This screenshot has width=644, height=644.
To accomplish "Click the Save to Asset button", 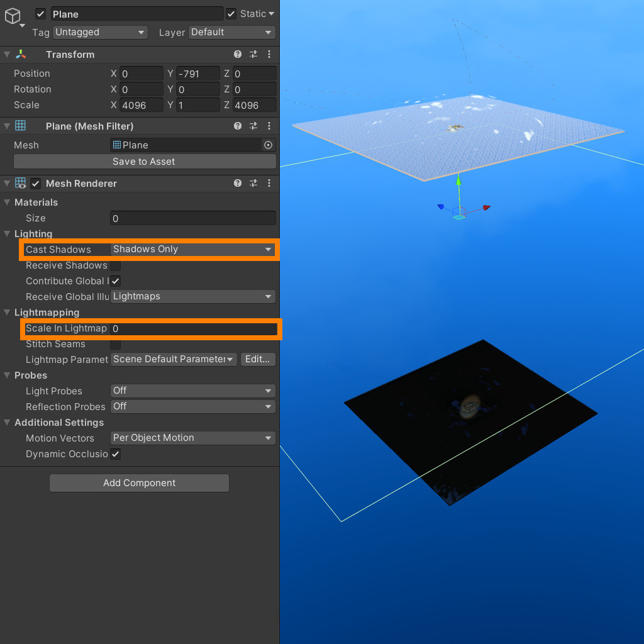I will (145, 162).
